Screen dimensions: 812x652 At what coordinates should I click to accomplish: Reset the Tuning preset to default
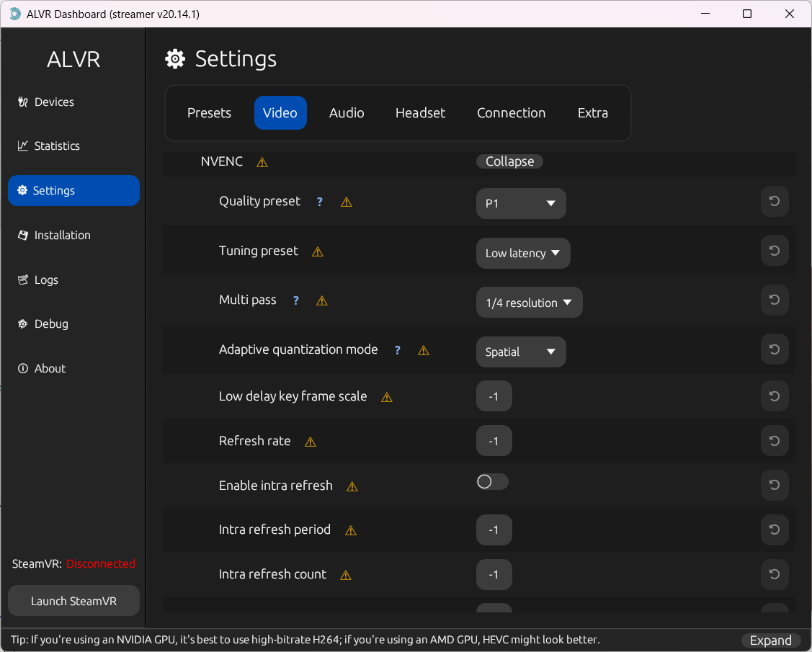coord(775,251)
